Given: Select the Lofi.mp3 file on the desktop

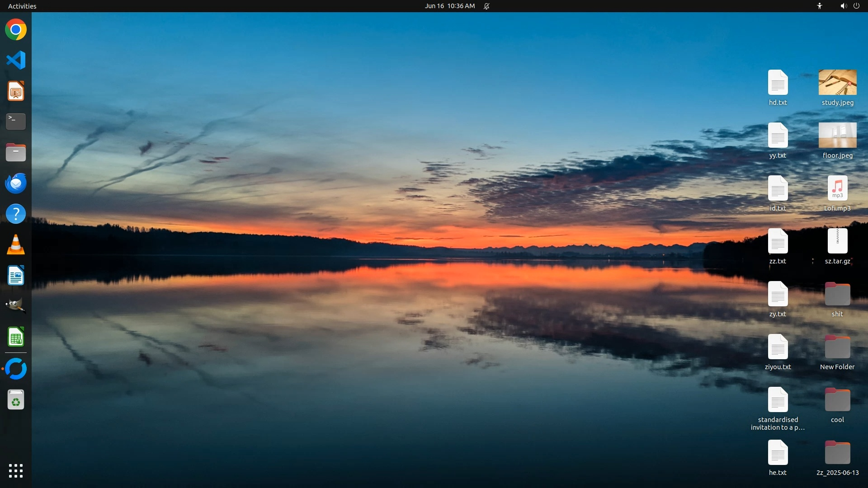Looking at the screenshot, I should 837,188.
